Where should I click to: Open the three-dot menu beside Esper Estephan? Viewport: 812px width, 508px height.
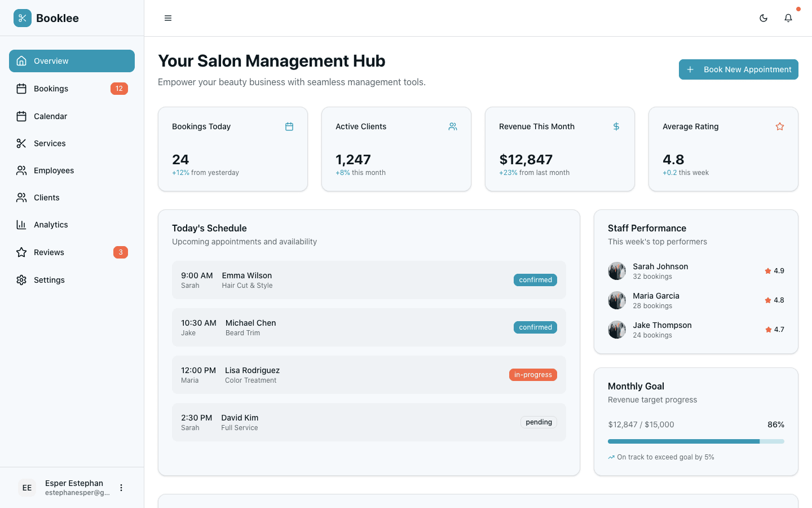(x=121, y=487)
